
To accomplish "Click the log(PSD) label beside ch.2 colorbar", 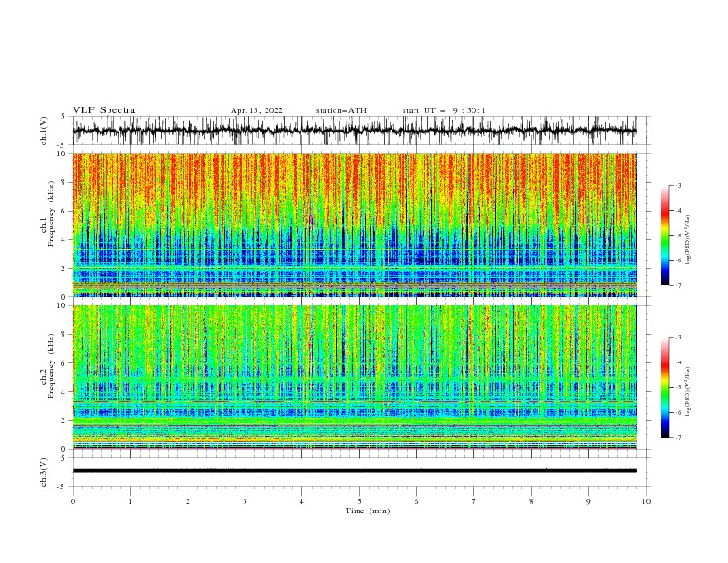I will (688, 392).
